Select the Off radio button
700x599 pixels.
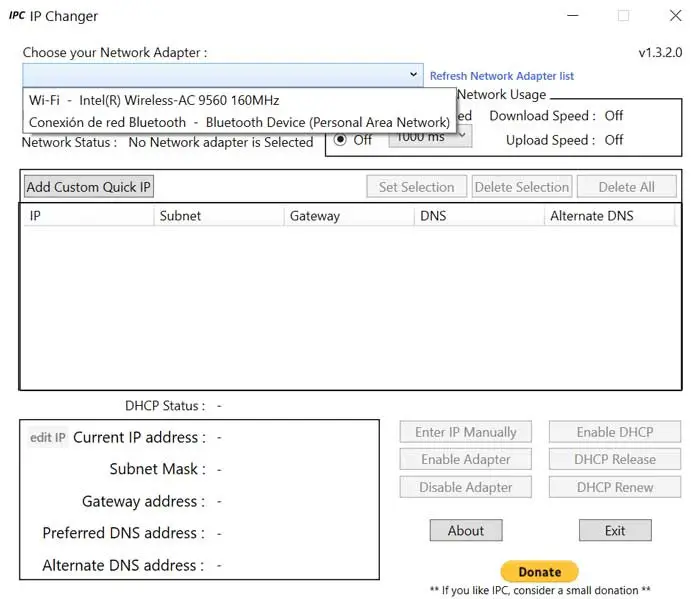pos(340,140)
